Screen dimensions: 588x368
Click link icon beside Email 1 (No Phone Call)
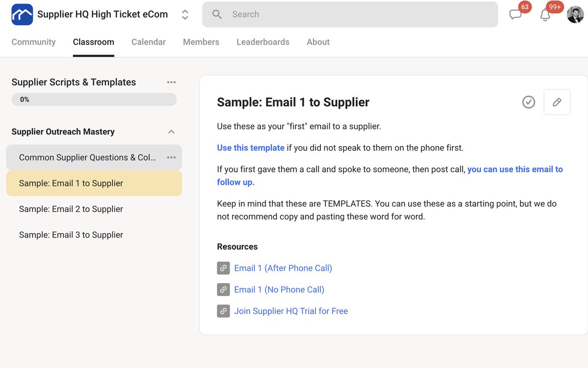tap(223, 289)
